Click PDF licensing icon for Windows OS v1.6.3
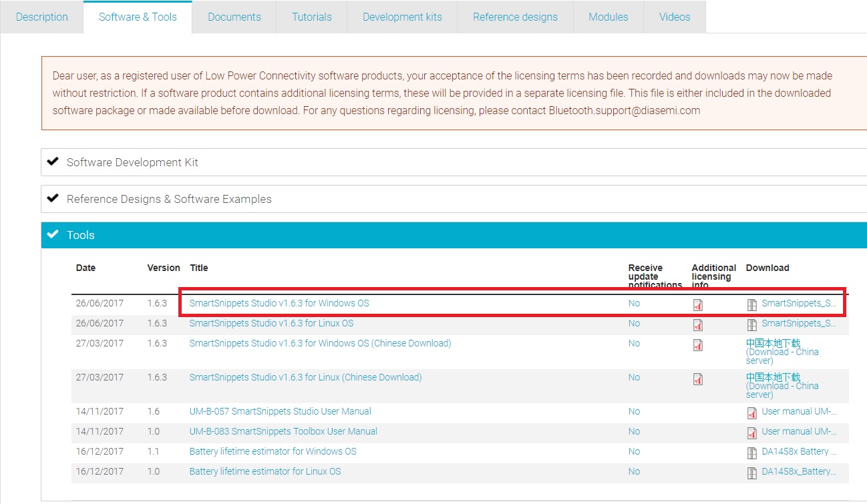The image size is (867, 504). pyautogui.click(x=698, y=305)
